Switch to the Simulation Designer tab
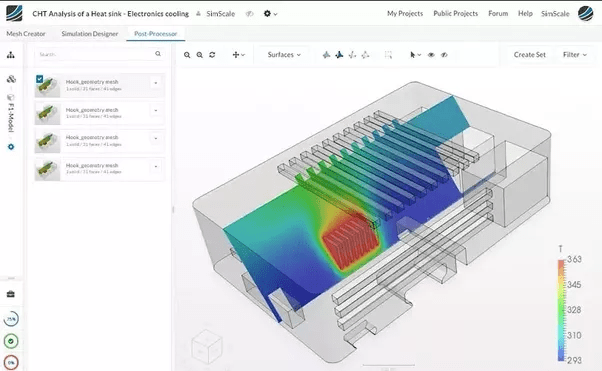Viewport: 602px width, 371px height. pos(90,34)
